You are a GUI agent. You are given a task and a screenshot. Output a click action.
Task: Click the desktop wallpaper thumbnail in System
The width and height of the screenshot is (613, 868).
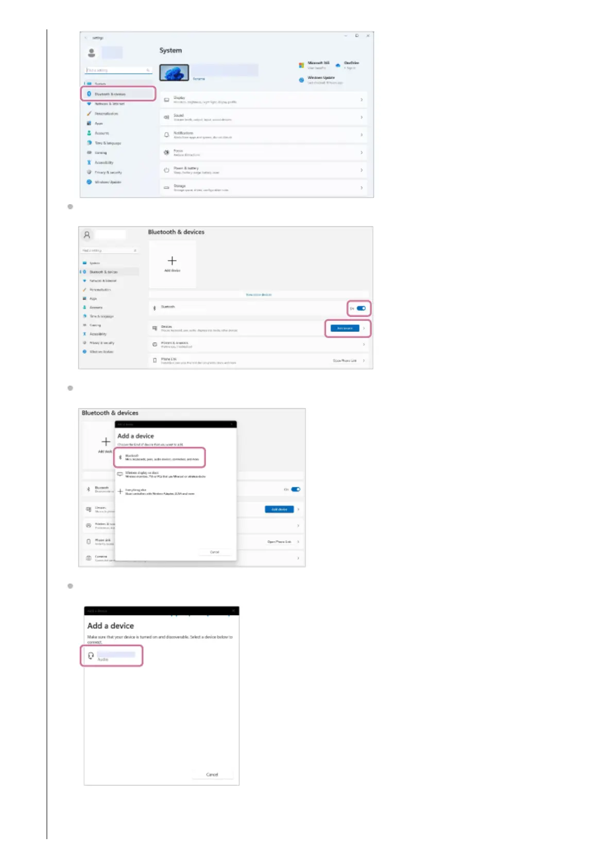(174, 73)
